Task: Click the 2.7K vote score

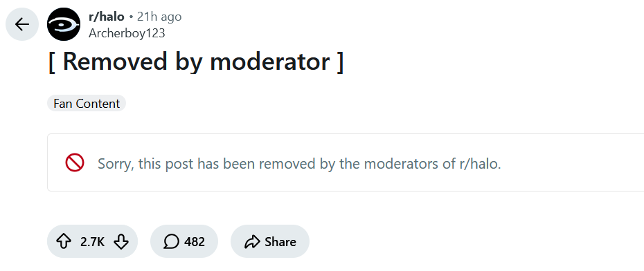Action: coord(92,241)
